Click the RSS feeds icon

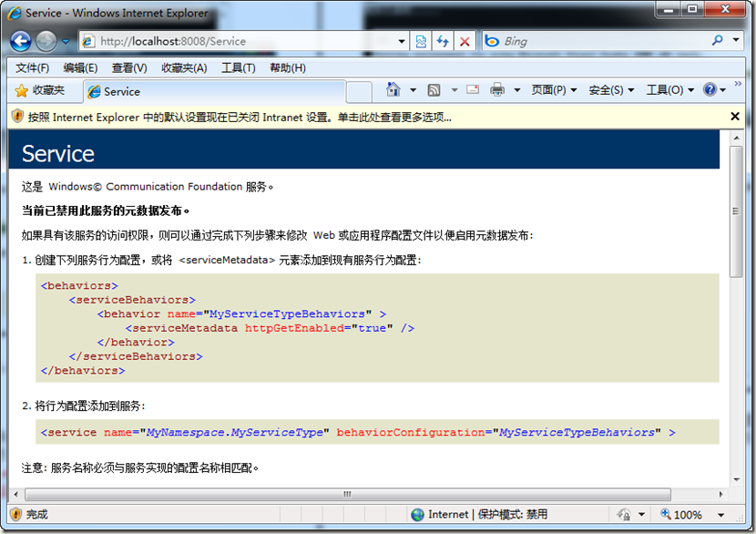tap(434, 89)
